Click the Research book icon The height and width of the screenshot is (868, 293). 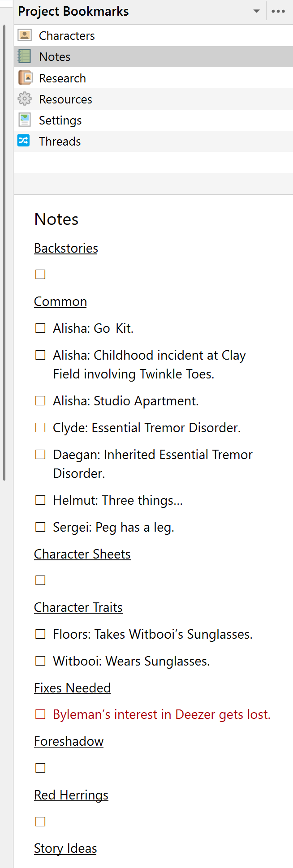[x=25, y=78]
